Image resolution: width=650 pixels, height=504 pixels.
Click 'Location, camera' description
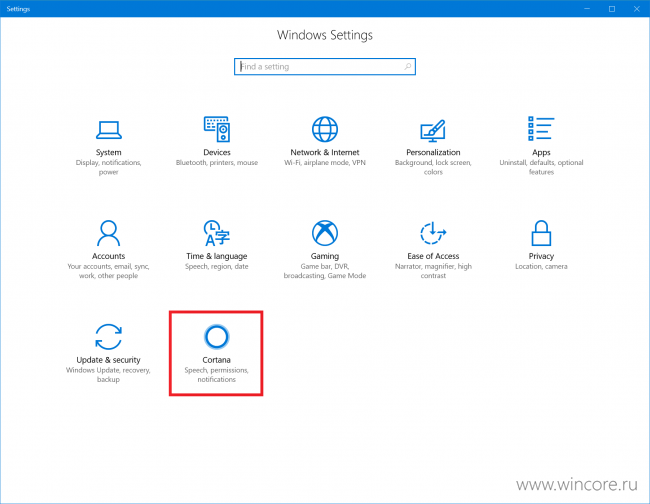[x=541, y=267]
